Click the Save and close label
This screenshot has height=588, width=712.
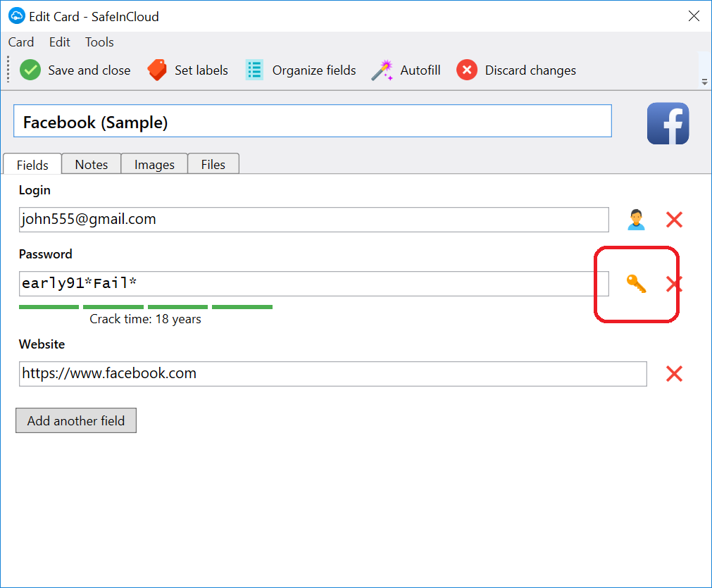click(89, 70)
